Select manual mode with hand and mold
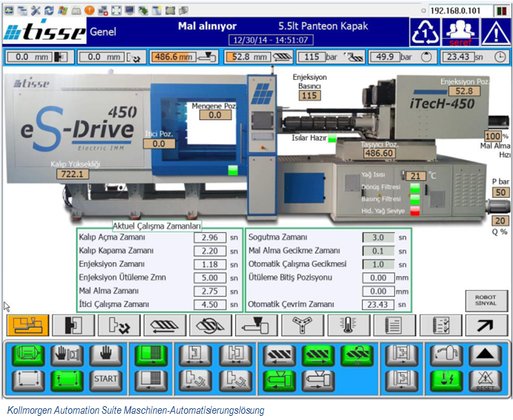The image size is (513, 420). pos(67,355)
